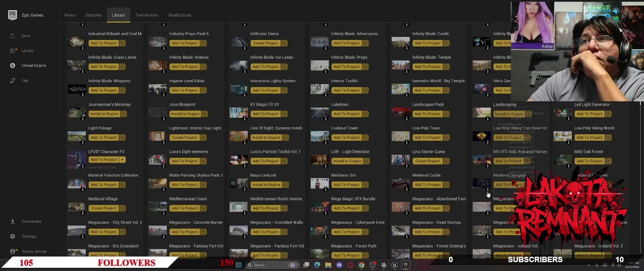Create project from Lightroom: Interior Day Light
The image size is (644, 271).
(185, 137)
